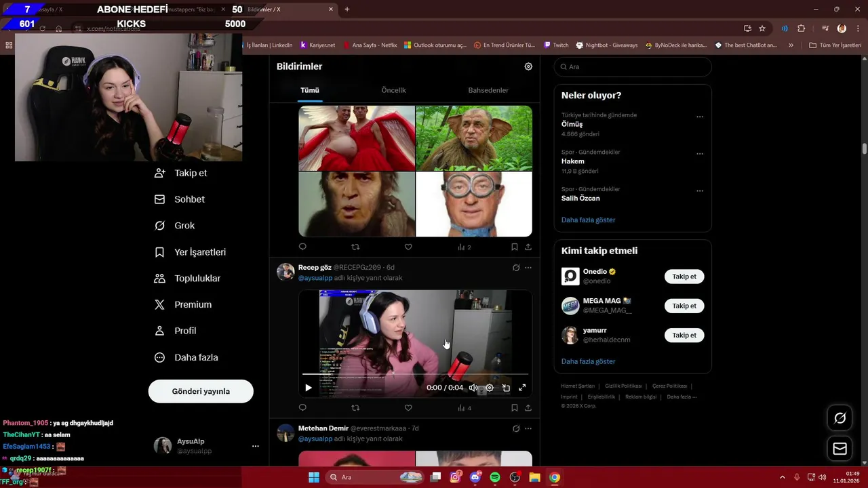Open Instagram from the taskbar
Viewport: 868px width, 488px height.
pos(456,477)
